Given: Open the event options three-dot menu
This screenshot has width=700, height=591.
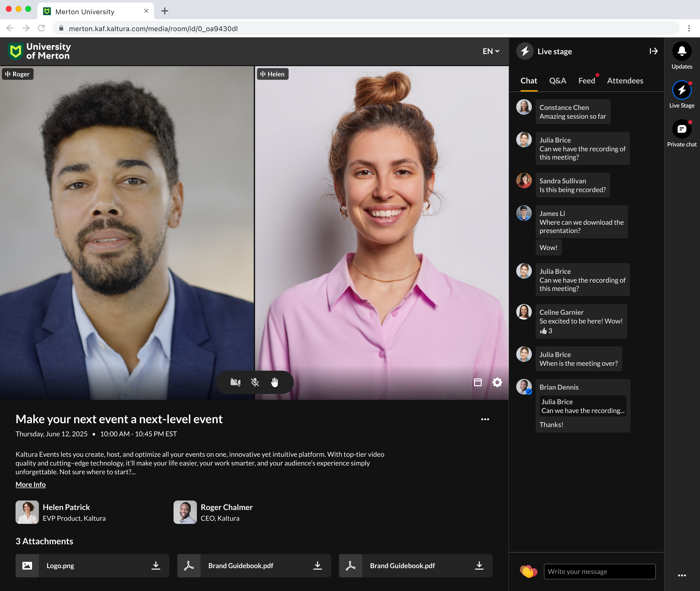Looking at the screenshot, I should [x=485, y=419].
